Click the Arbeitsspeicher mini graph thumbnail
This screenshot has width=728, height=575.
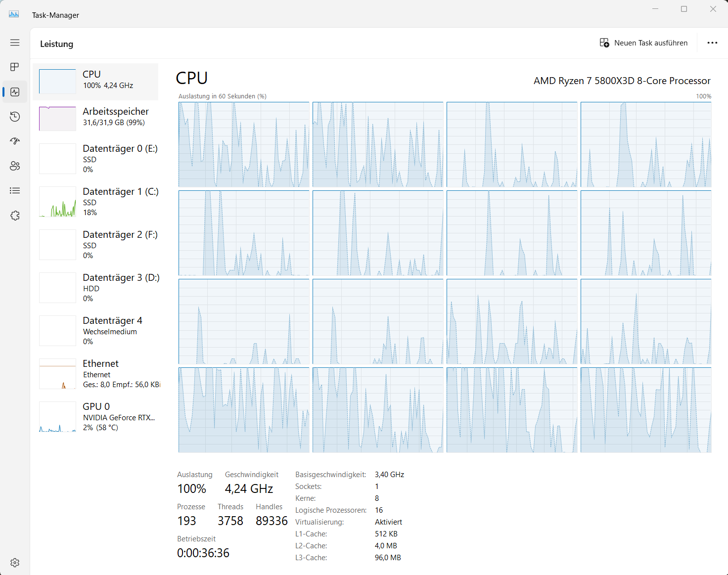(x=57, y=119)
